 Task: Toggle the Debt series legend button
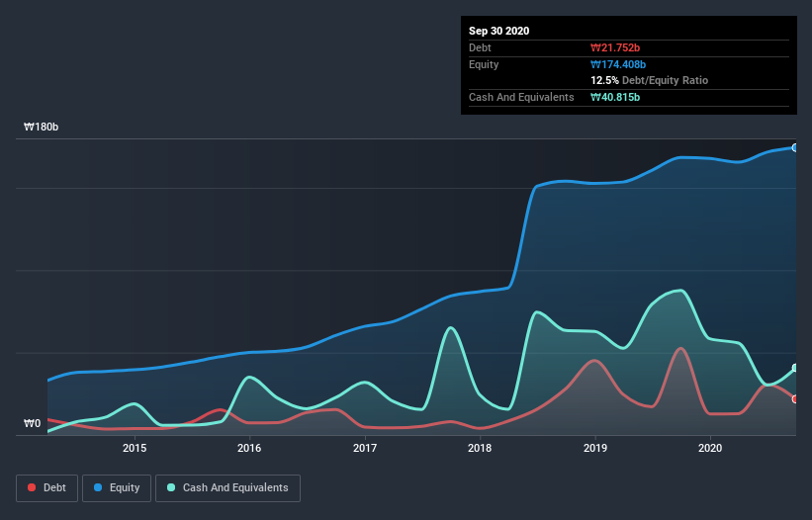tap(46, 488)
